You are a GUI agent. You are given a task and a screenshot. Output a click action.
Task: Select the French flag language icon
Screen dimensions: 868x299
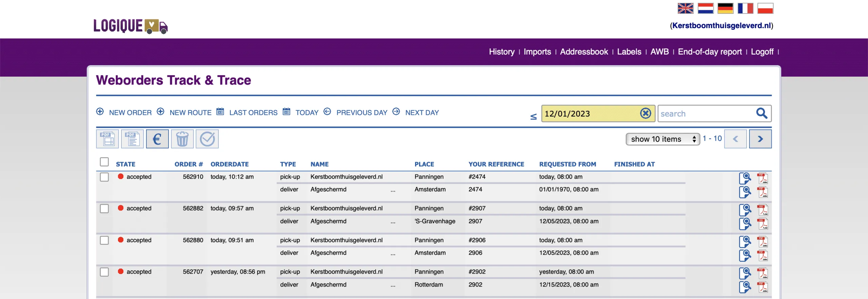(x=745, y=8)
